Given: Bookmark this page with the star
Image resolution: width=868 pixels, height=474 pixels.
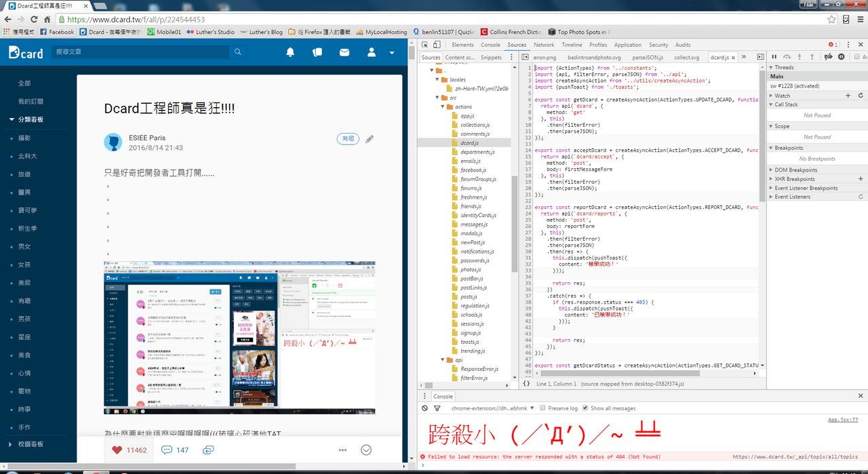Looking at the screenshot, I should (831, 20).
